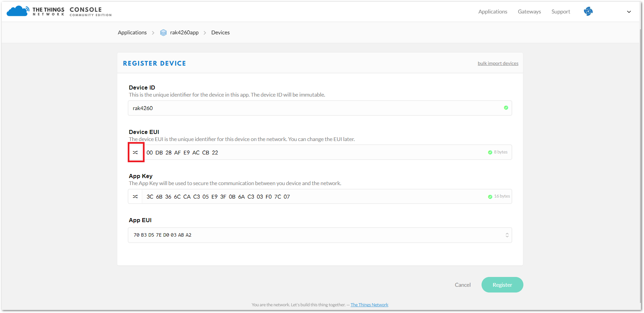Click the Device ID input field
644x313 pixels.
pyautogui.click(x=320, y=108)
